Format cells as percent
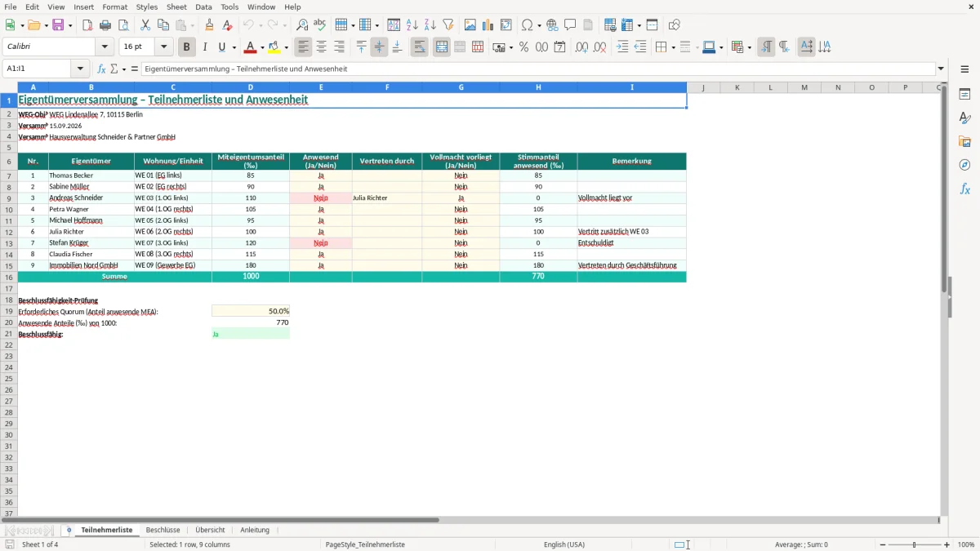This screenshot has height=551, width=980. (x=524, y=47)
